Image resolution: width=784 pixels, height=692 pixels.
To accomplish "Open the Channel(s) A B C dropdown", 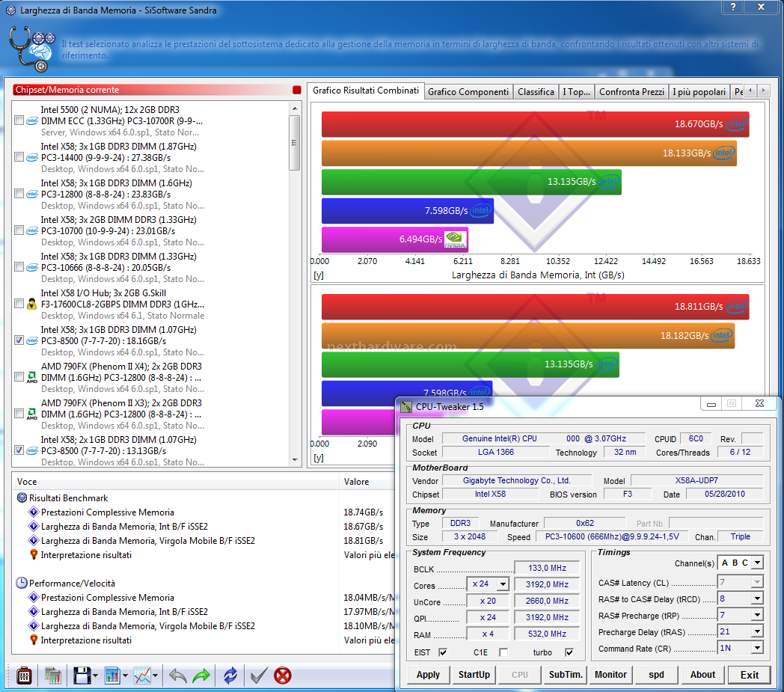I will (x=758, y=563).
